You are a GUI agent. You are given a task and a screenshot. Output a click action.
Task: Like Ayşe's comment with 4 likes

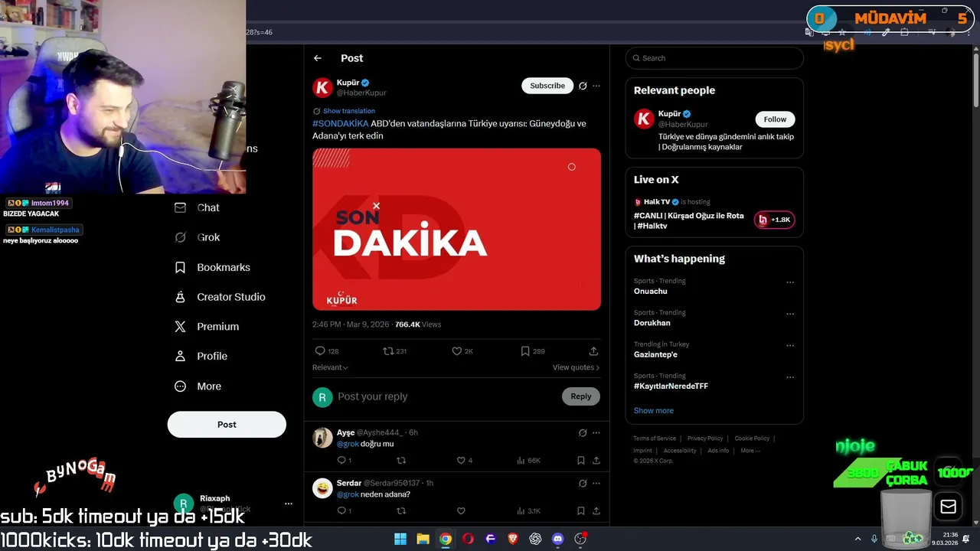[x=464, y=461]
